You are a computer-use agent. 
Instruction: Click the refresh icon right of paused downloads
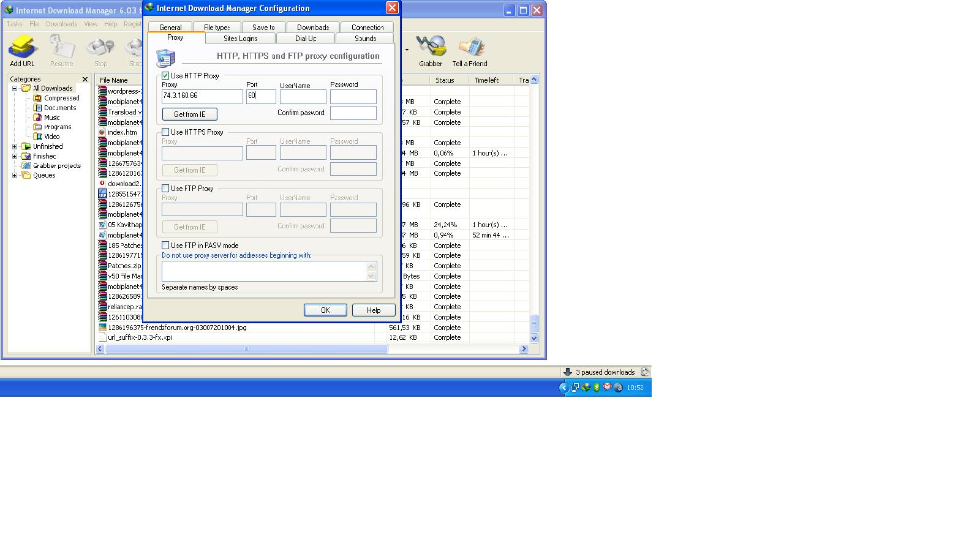644,372
